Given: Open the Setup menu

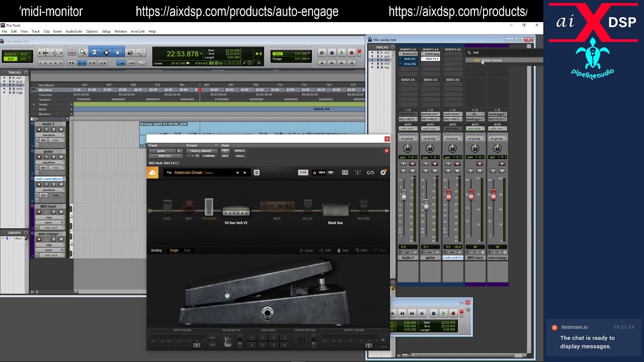Looking at the screenshot, I should tap(106, 31).
